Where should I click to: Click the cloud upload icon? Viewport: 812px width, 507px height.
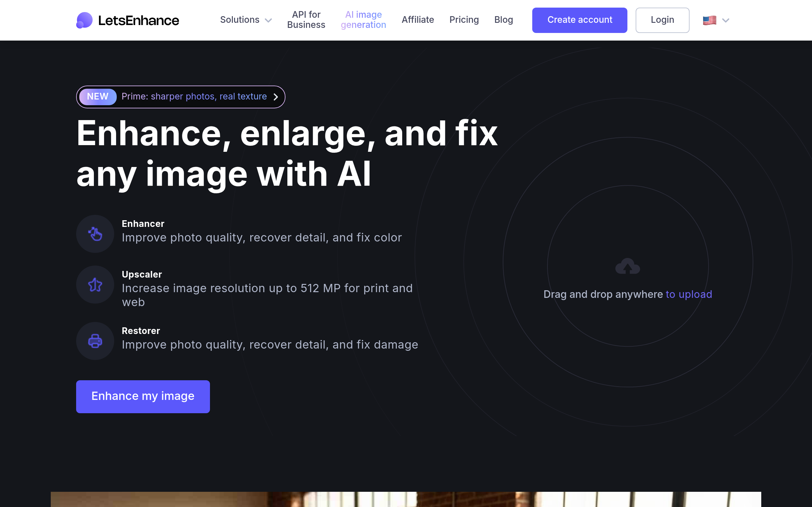[627, 266]
